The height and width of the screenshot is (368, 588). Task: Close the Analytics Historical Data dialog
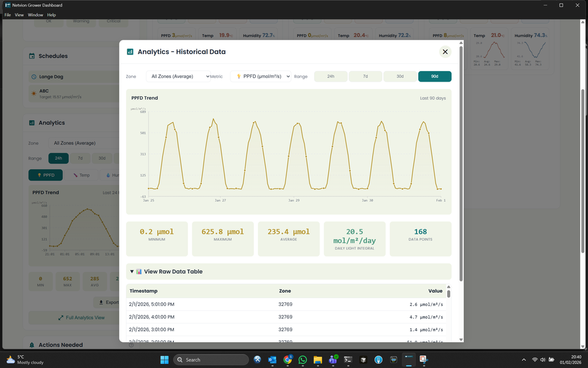click(x=445, y=52)
